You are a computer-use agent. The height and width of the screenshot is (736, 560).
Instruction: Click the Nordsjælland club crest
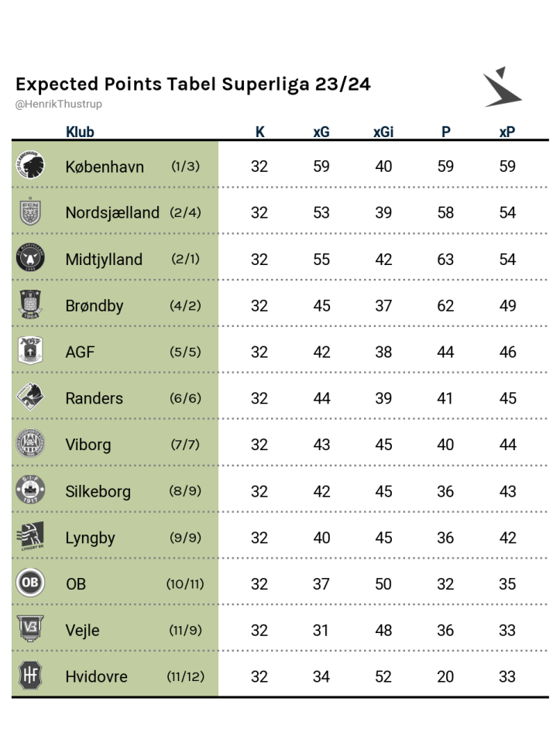(x=30, y=212)
